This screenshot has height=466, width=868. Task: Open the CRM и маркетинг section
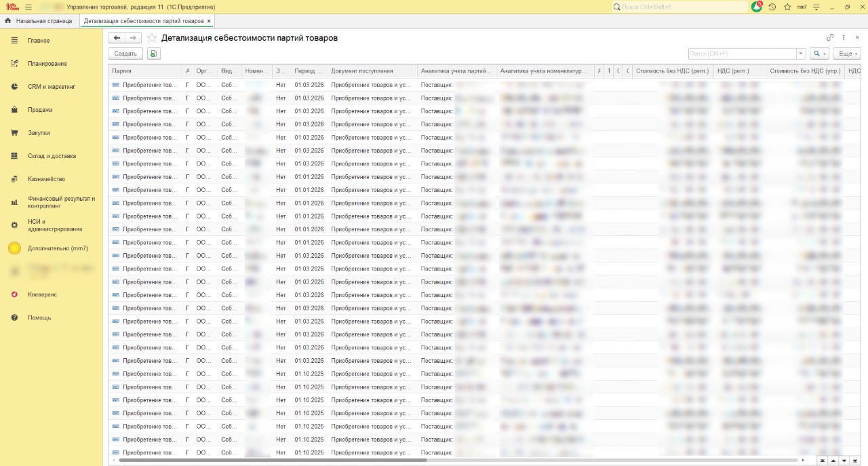[x=52, y=87]
